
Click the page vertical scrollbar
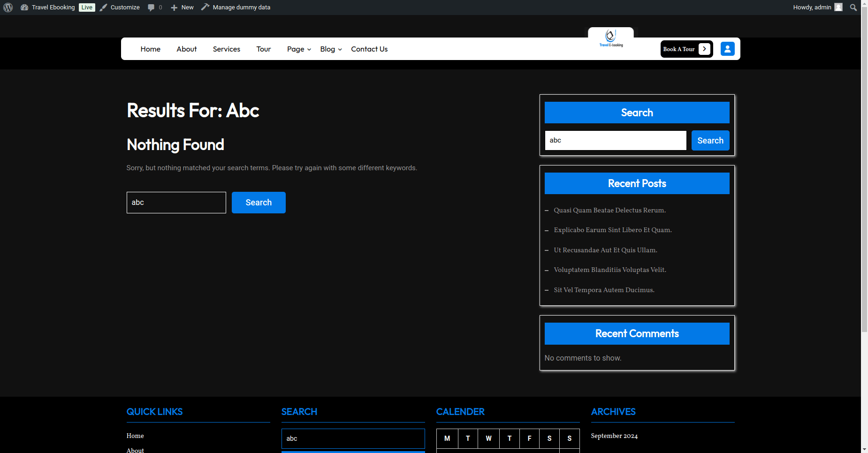(864, 188)
